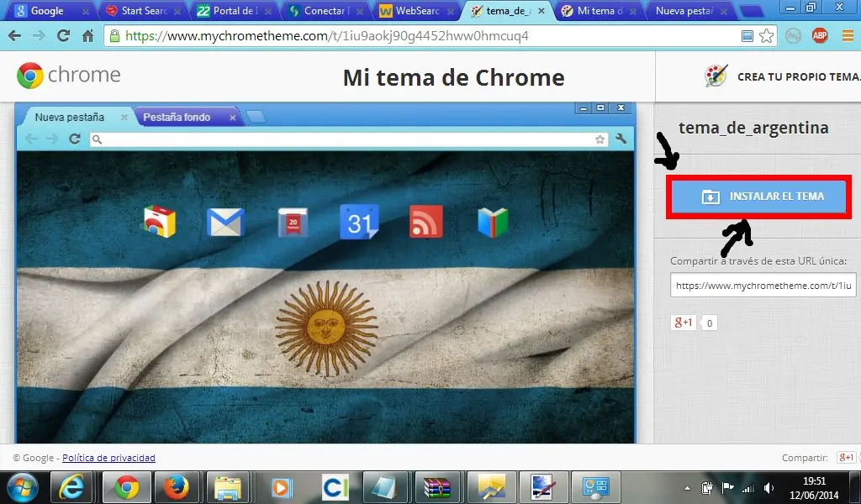Click the footer Compartir g+1 button
Screen dimensions: 861x504
point(846,458)
